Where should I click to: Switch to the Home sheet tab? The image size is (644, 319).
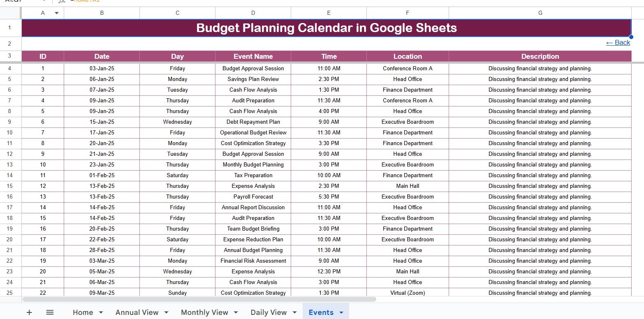83,312
